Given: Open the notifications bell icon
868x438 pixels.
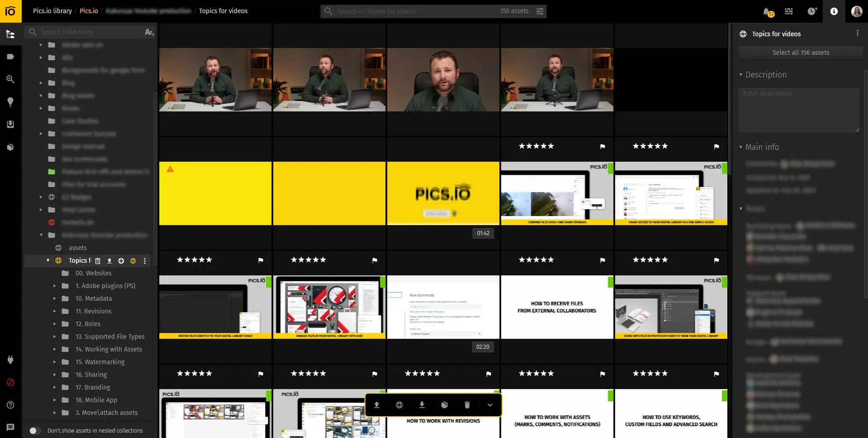Looking at the screenshot, I should pos(767,11).
